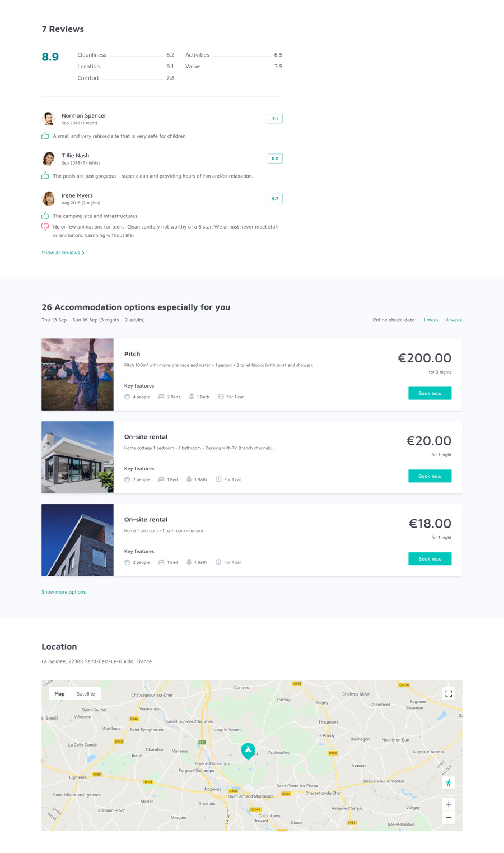This screenshot has height=853, width=504.
Task: Open the home cottage photo thumbnail
Action: coord(77,457)
